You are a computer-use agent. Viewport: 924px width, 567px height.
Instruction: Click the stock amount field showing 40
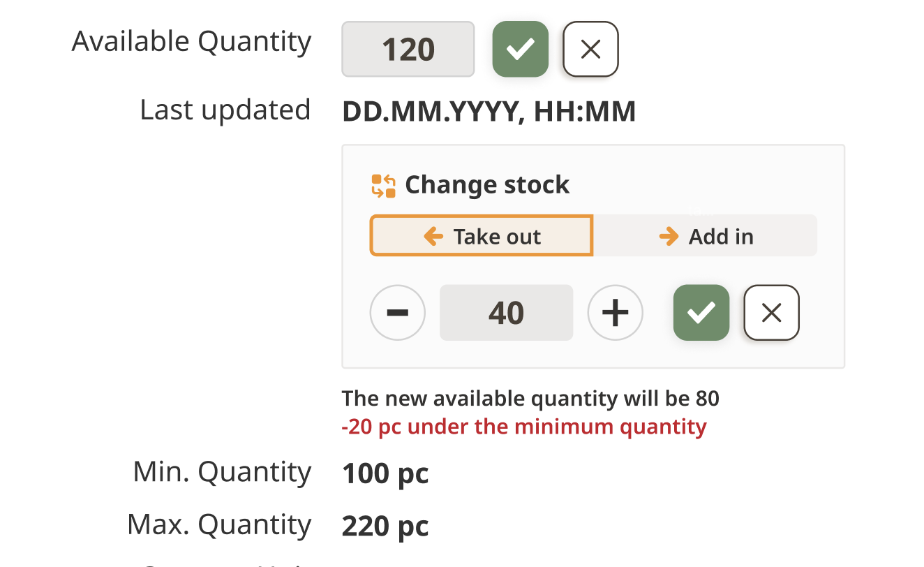[x=506, y=313]
